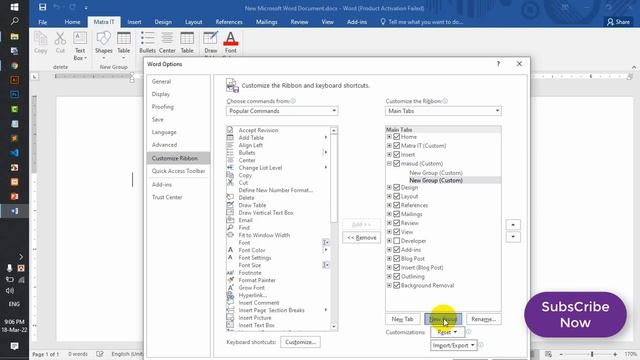The width and height of the screenshot is (640, 360).
Task: Click the Remove button
Action: click(x=362, y=238)
